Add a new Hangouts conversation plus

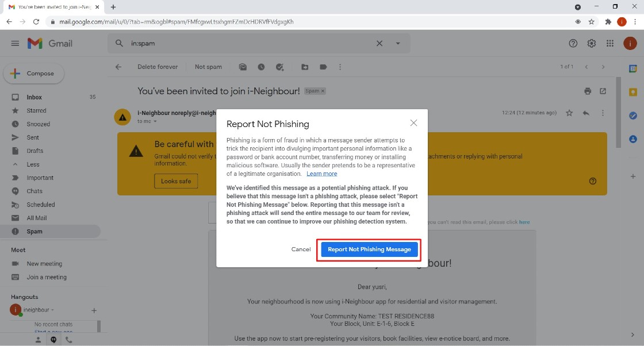click(x=94, y=311)
